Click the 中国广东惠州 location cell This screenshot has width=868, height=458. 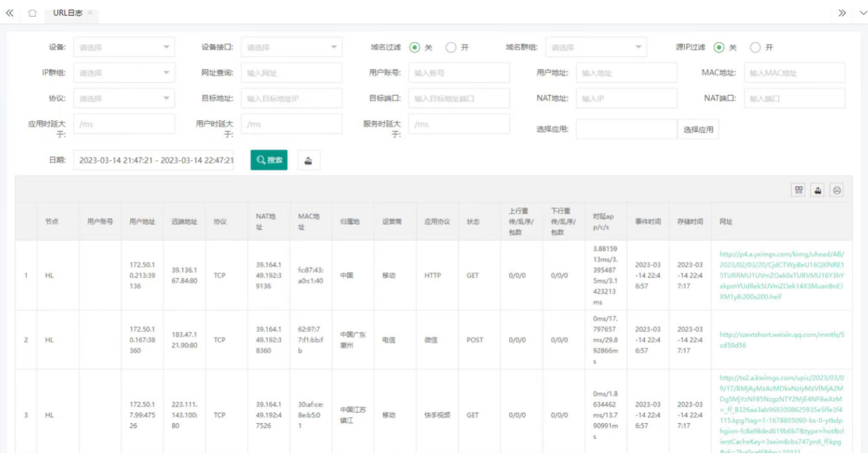(x=353, y=340)
